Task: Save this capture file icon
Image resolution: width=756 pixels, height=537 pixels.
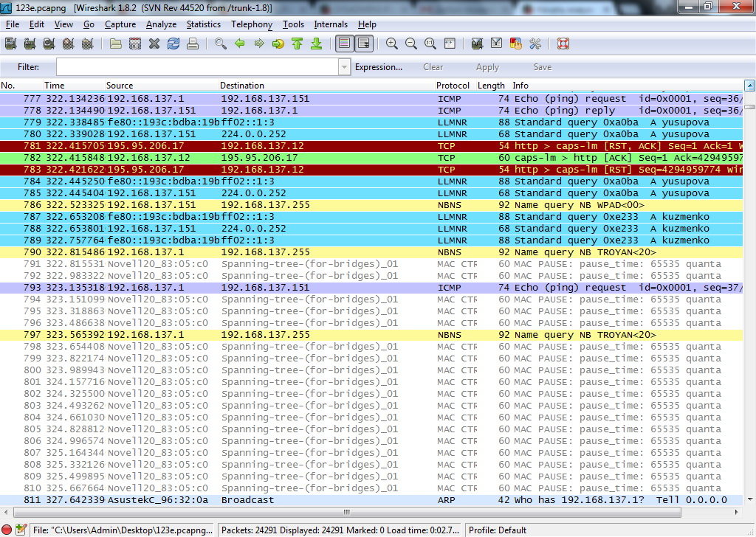Action: (x=135, y=44)
